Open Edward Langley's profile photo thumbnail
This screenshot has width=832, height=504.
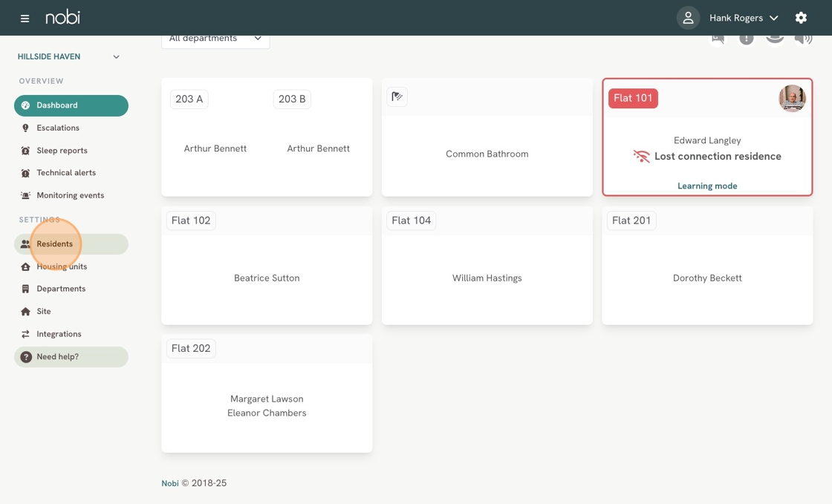click(x=792, y=99)
